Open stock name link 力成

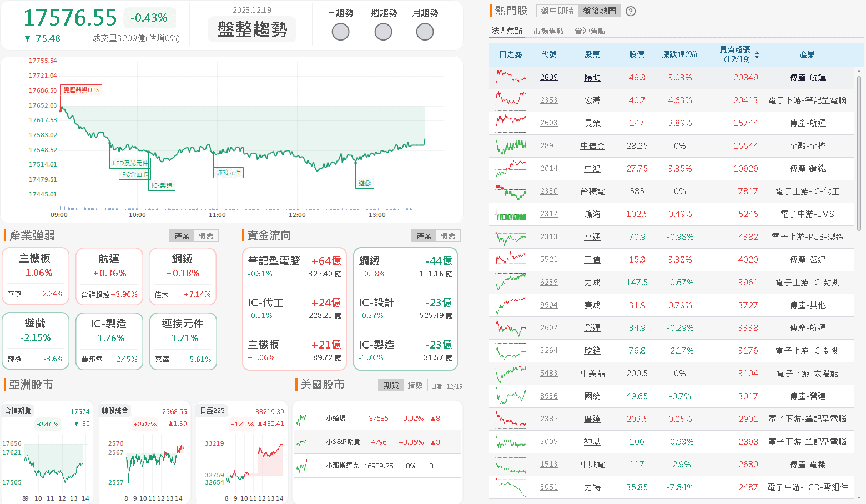pos(592,283)
